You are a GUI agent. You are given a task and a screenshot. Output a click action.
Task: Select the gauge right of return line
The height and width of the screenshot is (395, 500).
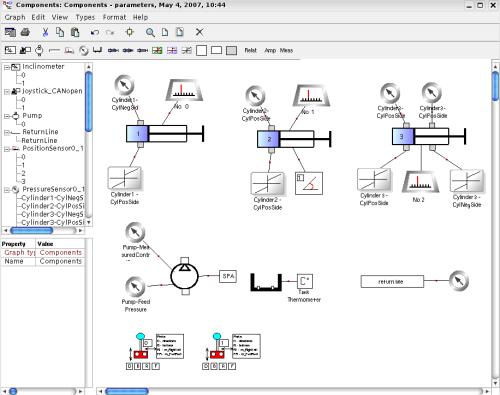tap(459, 280)
